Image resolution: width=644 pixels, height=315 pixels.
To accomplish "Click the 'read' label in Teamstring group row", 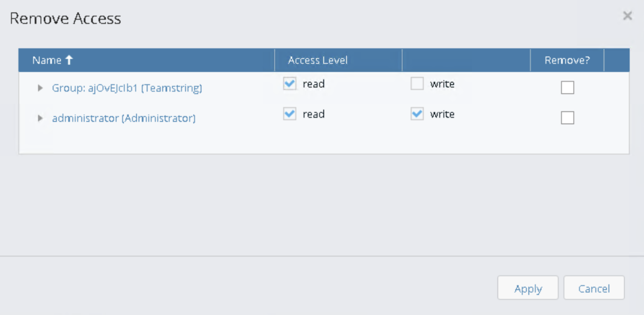I will (314, 84).
